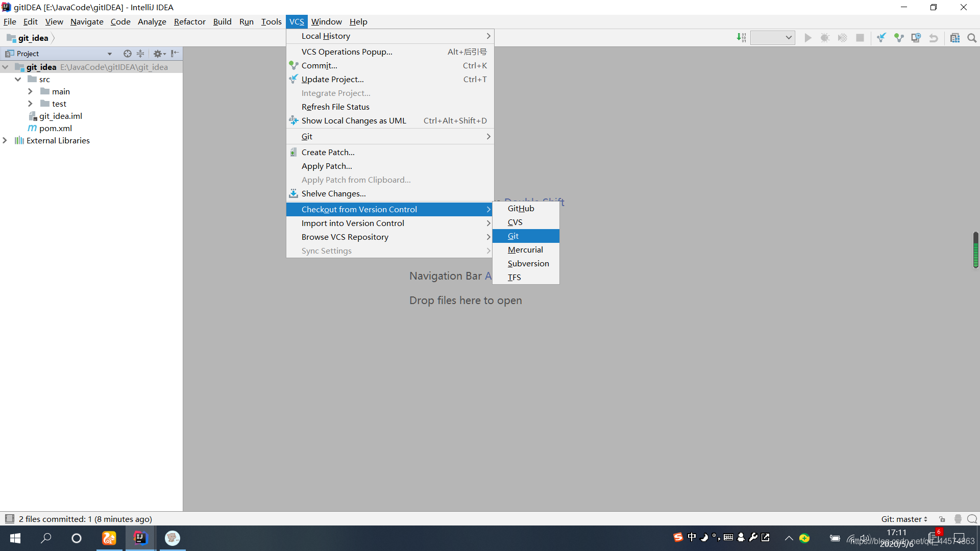Viewport: 980px width, 551px height.
Task: Click the memory indicator bar at right edge
Action: point(975,250)
